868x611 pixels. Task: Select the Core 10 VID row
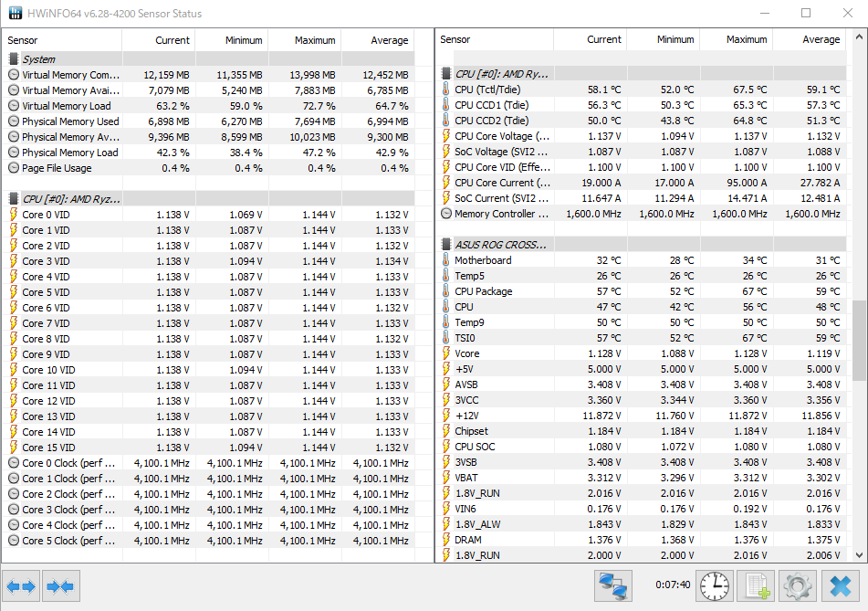click(x=210, y=370)
